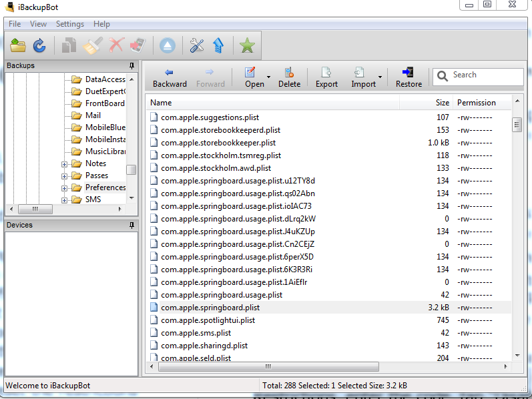Open the dropdown arrow beside Open
Viewport: 532px width, 399px height.
point(268,77)
